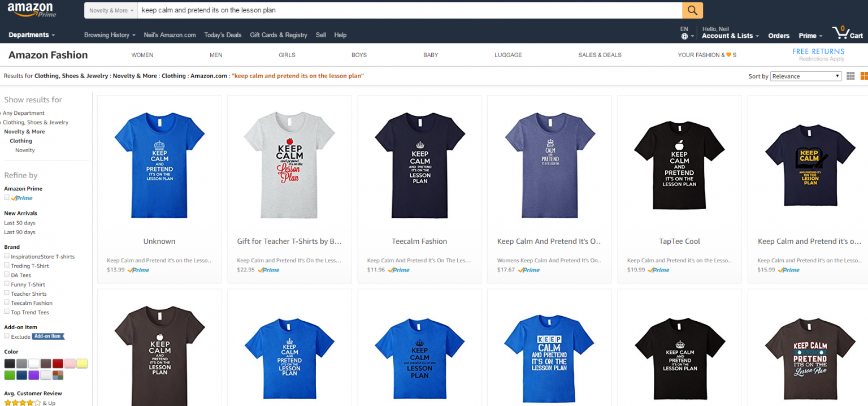Click the orange search magnifier button
The image size is (868, 406).
click(692, 10)
